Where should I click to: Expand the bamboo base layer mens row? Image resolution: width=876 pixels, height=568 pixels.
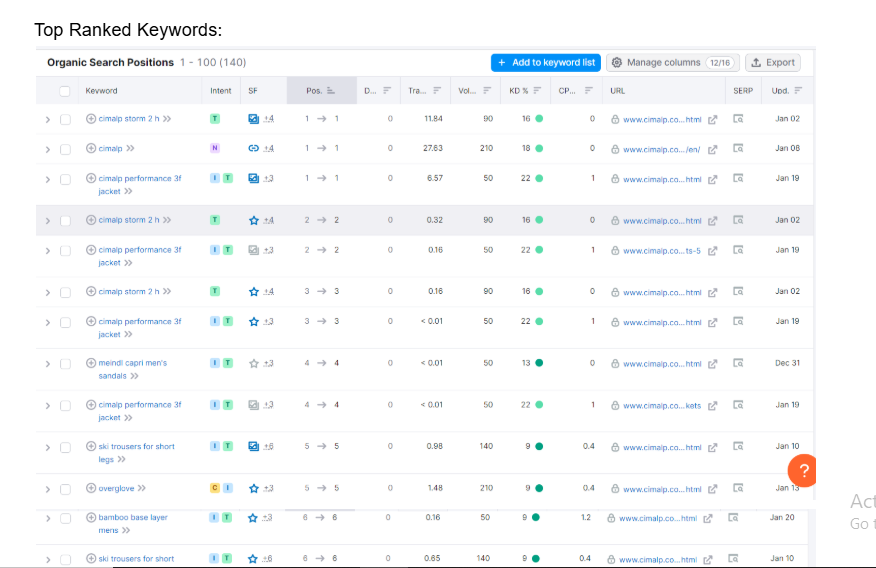47,518
